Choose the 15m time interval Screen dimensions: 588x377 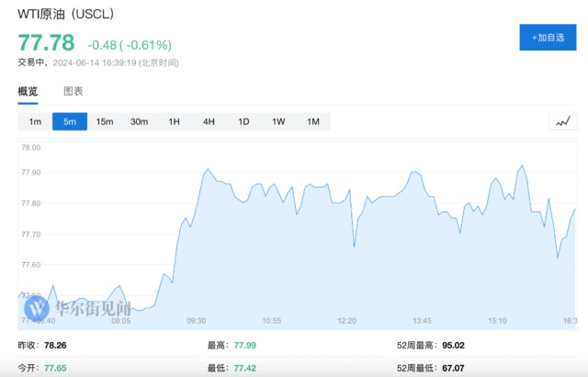point(105,122)
